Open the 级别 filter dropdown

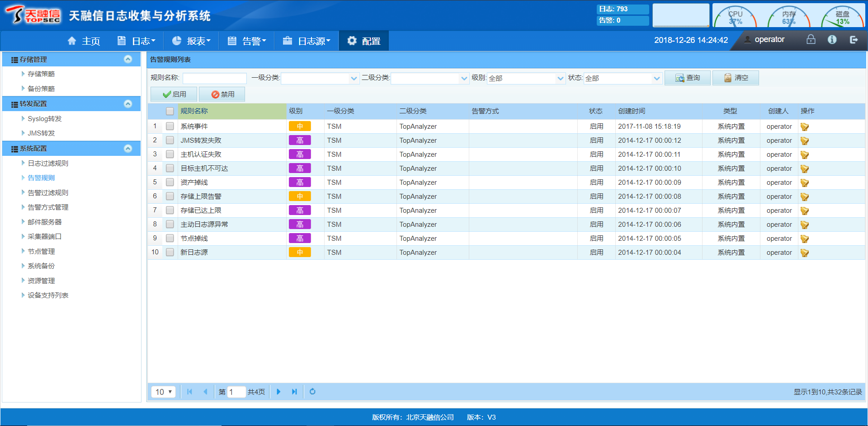[526, 78]
